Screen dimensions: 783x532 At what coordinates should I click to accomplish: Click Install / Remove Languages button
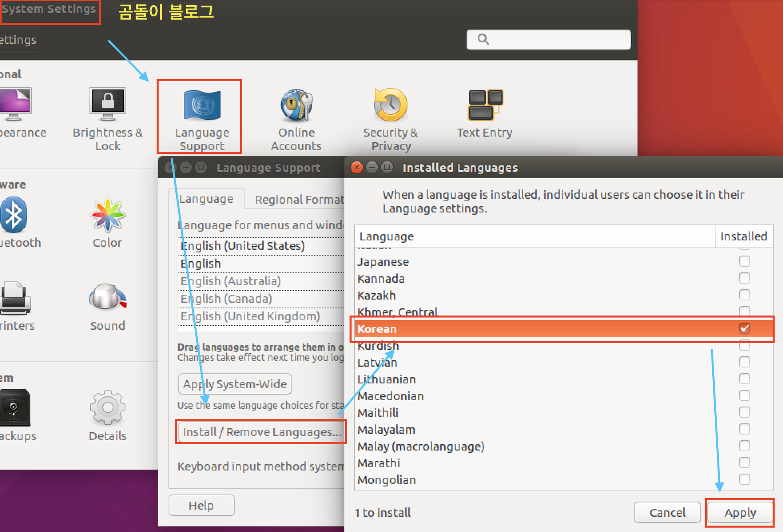(x=262, y=432)
